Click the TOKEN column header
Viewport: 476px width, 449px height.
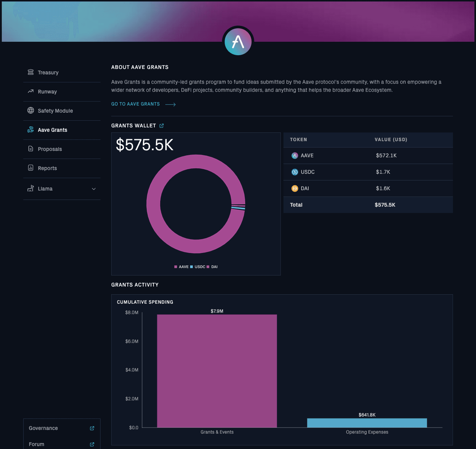point(299,140)
